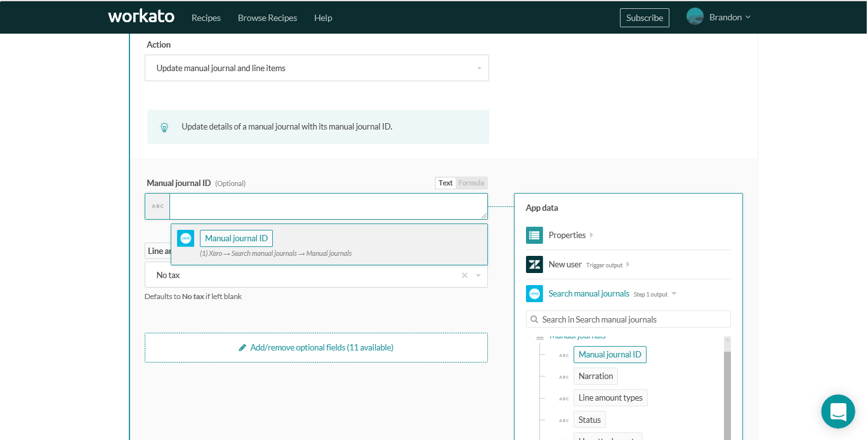Click the Xero icon in suggestion dropdown
Image resolution: width=868 pixels, height=440 pixels.
click(185, 238)
